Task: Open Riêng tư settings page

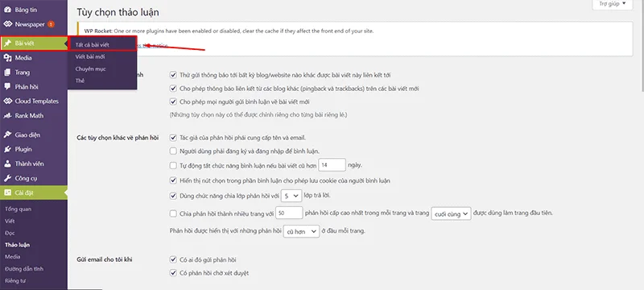Action: click(15, 280)
